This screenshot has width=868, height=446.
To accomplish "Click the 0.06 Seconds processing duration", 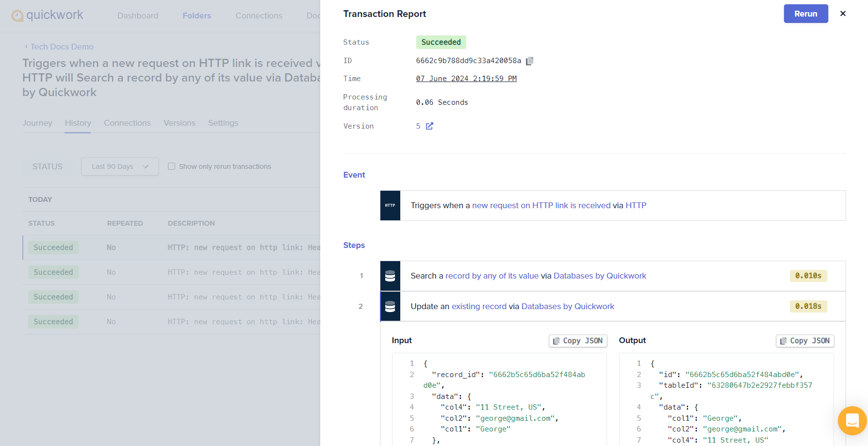I will (442, 102).
